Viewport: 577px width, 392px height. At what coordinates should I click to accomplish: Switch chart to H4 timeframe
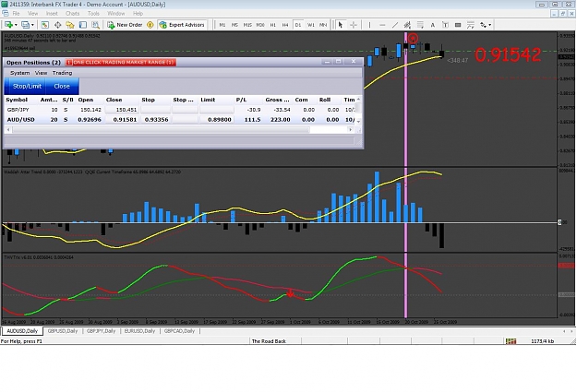pos(285,25)
